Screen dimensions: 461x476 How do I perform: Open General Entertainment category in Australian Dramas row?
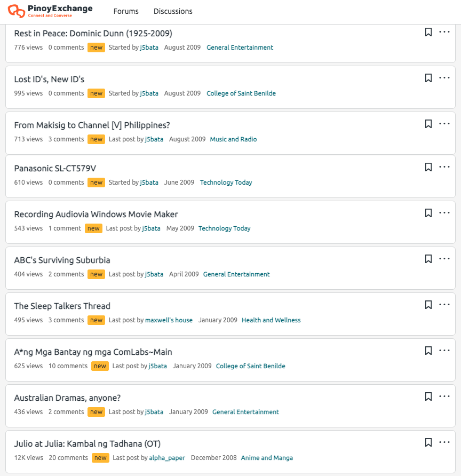[245, 412]
